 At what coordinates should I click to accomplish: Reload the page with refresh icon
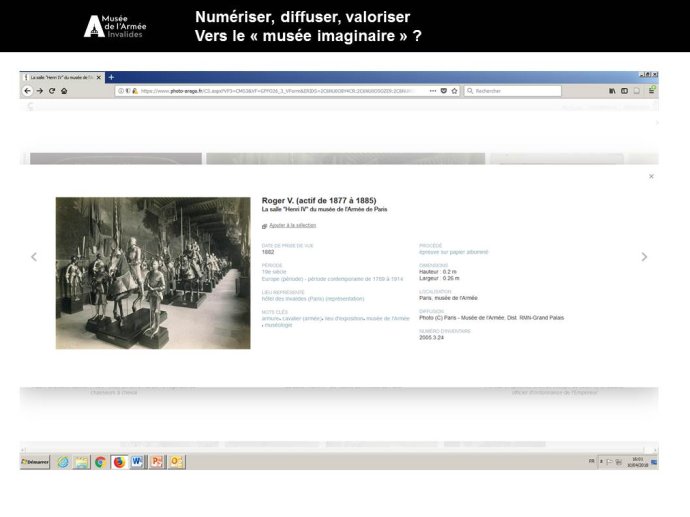(52, 91)
